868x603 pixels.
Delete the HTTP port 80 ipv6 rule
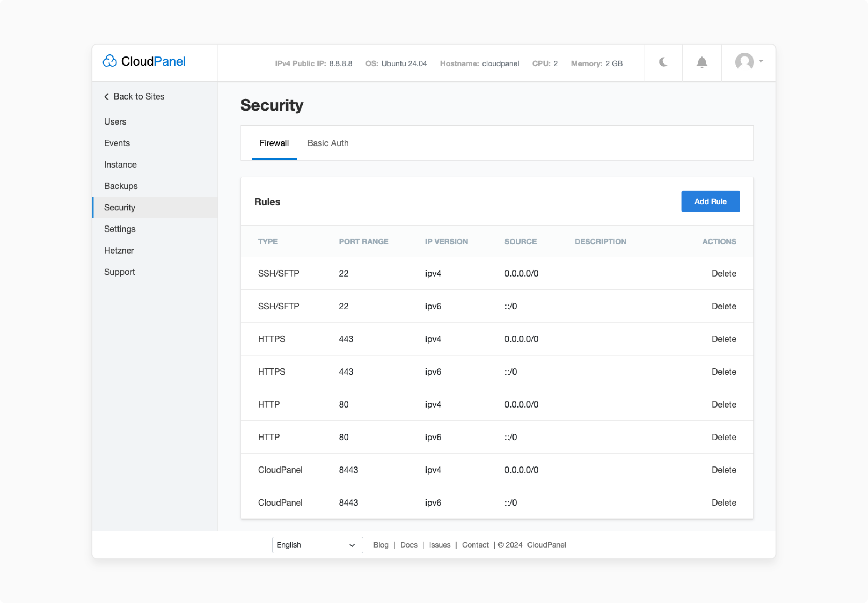[724, 437]
